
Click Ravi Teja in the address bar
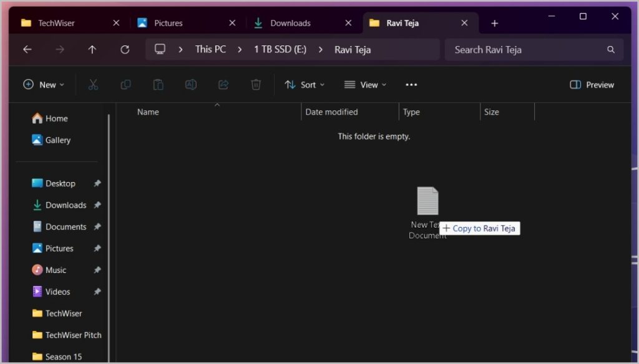pyautogui.click(x=353, y=50)
